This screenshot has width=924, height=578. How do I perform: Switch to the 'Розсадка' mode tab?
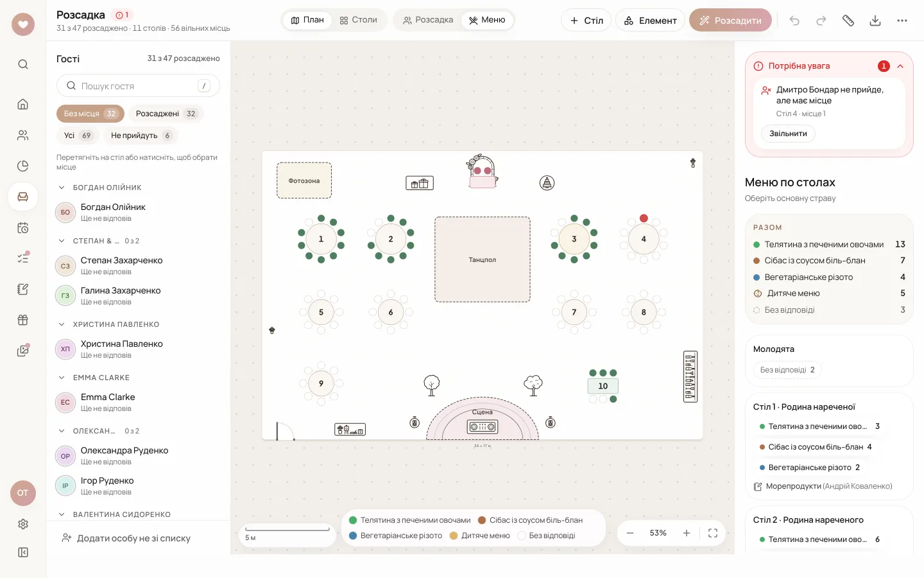(428, 20)
